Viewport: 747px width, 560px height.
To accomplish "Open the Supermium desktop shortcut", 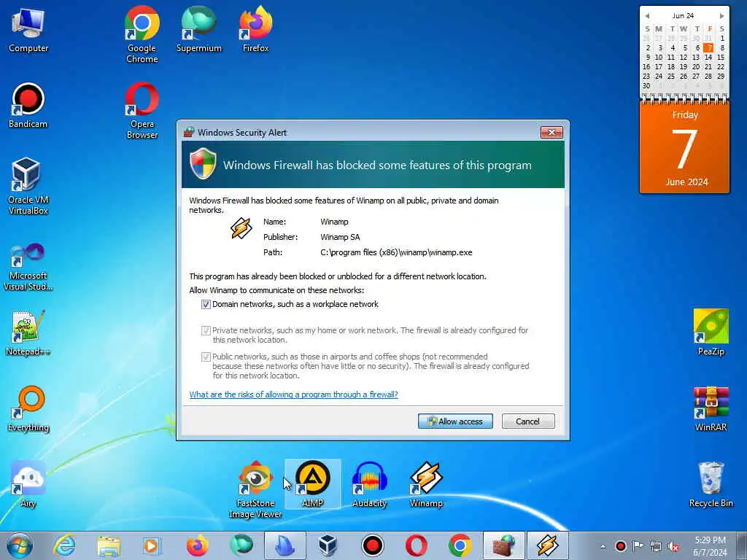I will [x=198, y=29].
